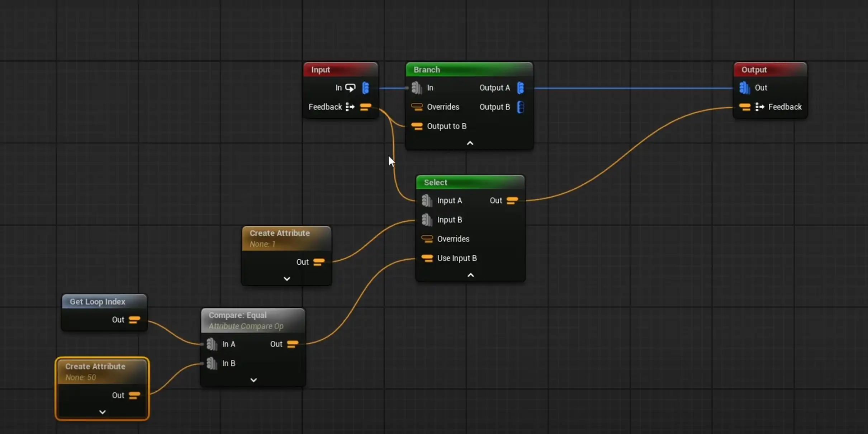Click Branch node's Overrides pin
Screen dimensions: 868x434
(x=417, y=107)
